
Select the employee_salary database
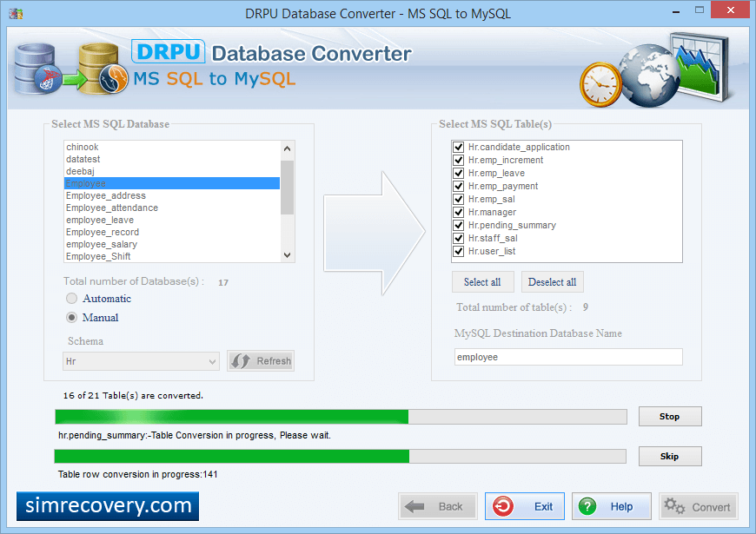[172, 244]
